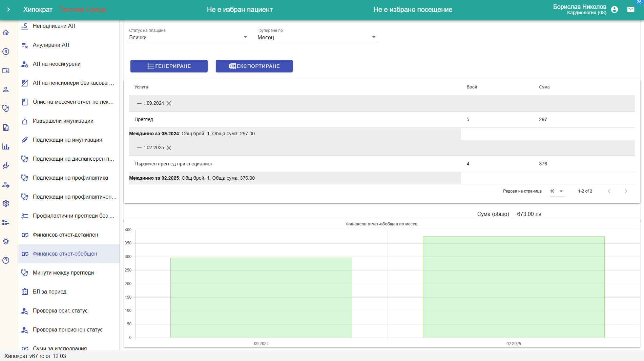Sort by Услуга column header

click(x=141, y=87)
